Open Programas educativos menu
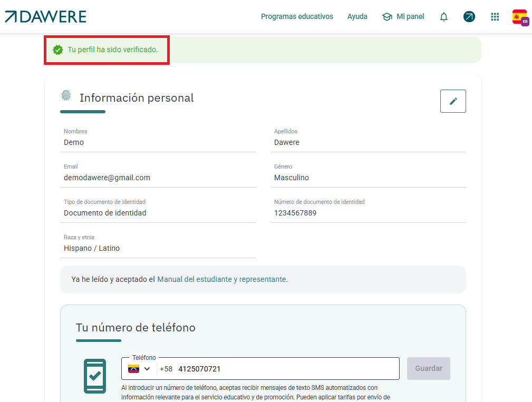The image size is (532, 402). [x=297, y=17]
